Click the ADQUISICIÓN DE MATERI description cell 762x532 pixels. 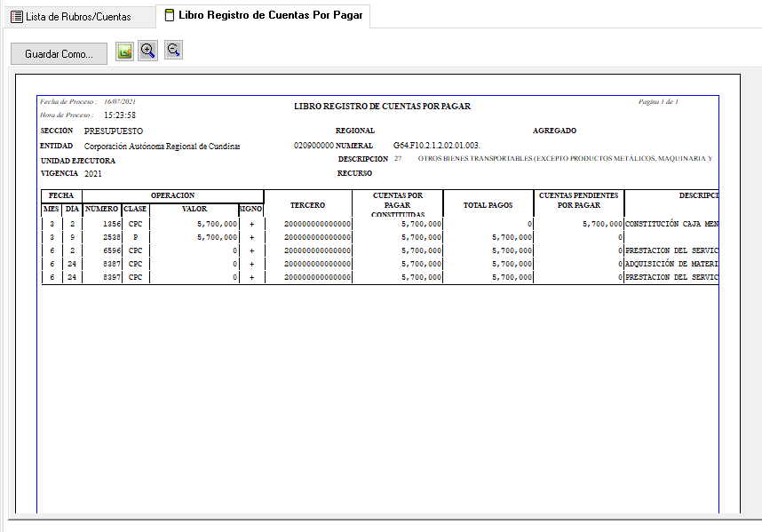(x=671, y=265)
